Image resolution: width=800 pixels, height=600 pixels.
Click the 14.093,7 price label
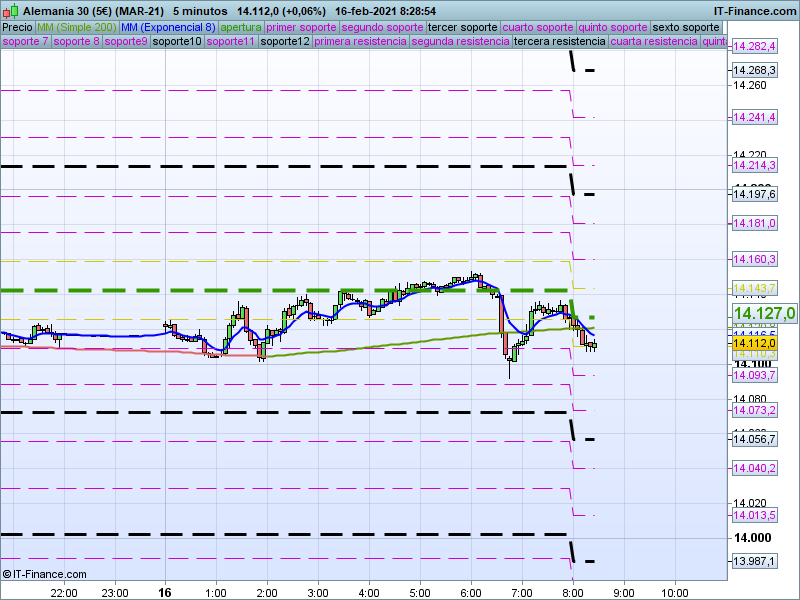754,376
